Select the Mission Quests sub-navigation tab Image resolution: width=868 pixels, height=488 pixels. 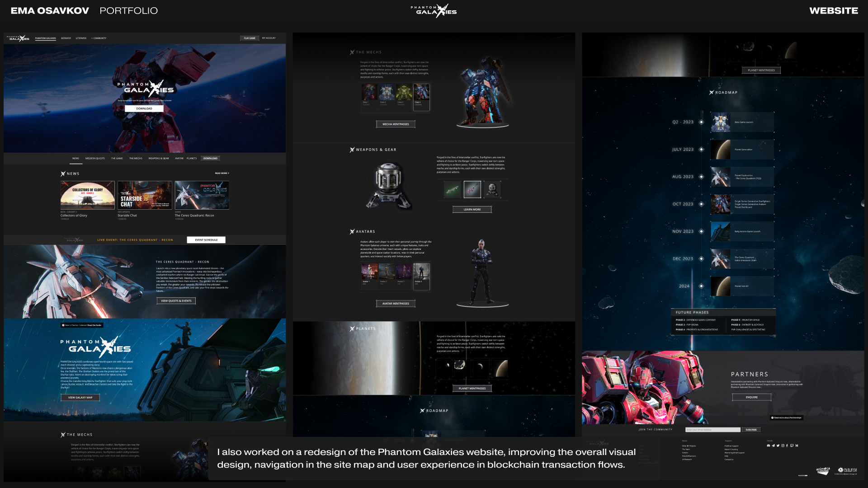[95, 159]
